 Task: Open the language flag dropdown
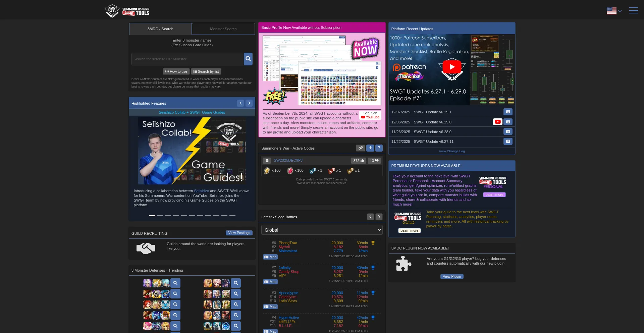point(614,11)
